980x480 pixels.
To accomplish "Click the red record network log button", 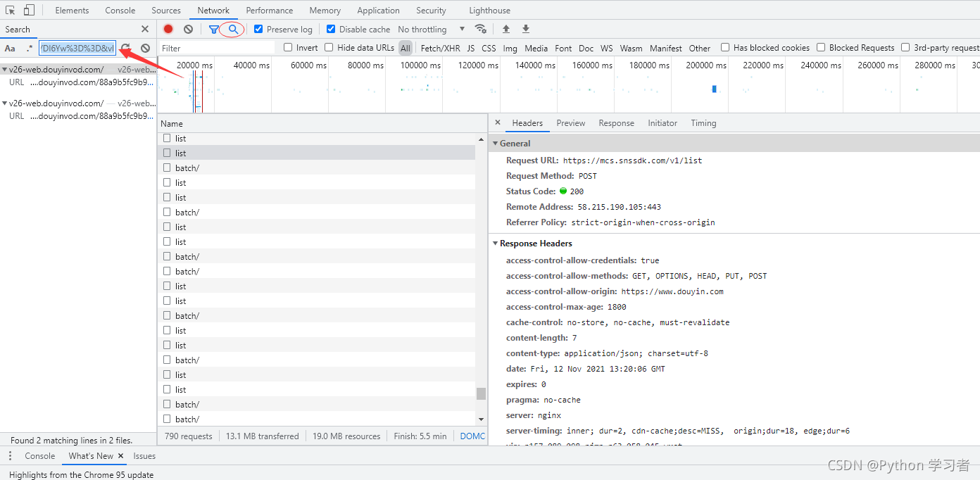I will pyautogui.click(x=168, y=29).
